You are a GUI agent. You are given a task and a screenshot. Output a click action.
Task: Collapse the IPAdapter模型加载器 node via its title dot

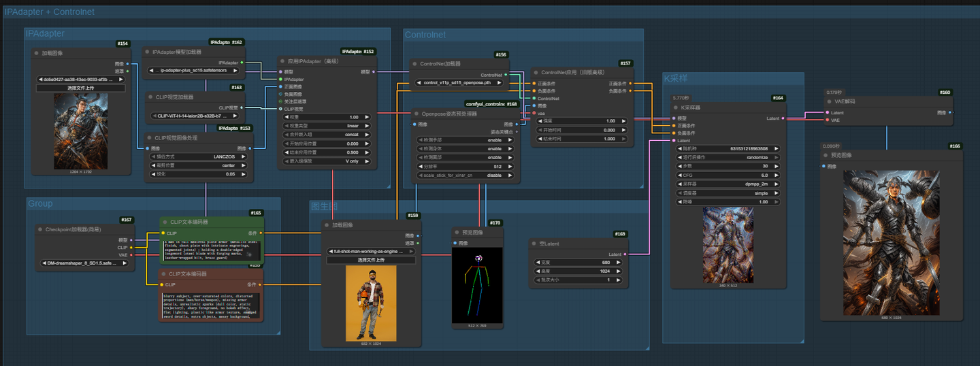[147, 52]
